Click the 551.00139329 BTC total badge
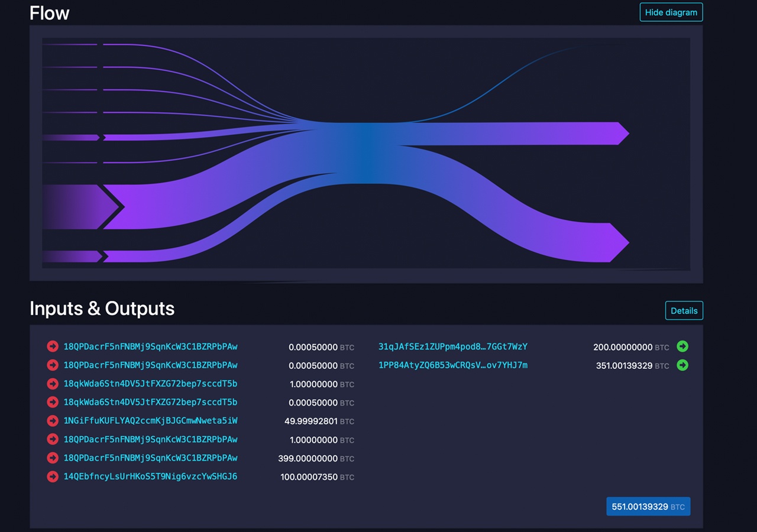Screen dimensions: 757x532 point(648,506)
